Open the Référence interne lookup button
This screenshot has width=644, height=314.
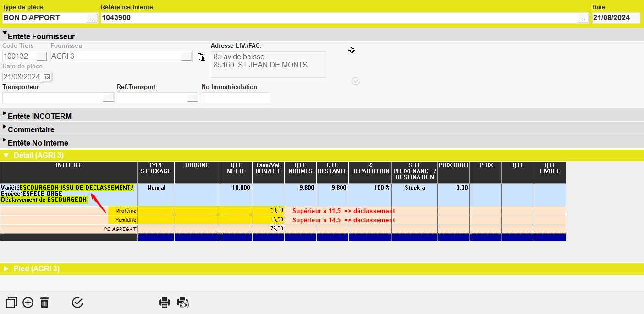(582, 18)
